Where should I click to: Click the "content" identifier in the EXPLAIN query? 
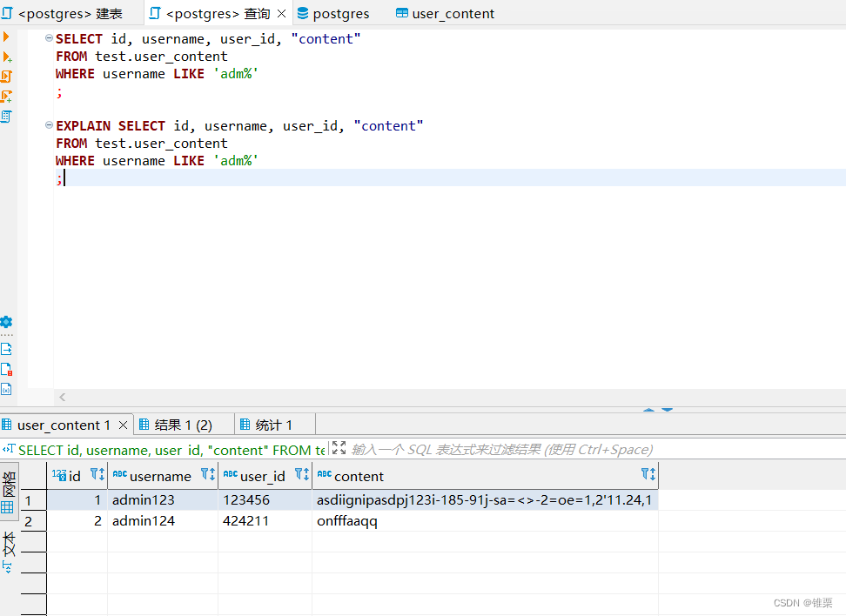point(388,125)
